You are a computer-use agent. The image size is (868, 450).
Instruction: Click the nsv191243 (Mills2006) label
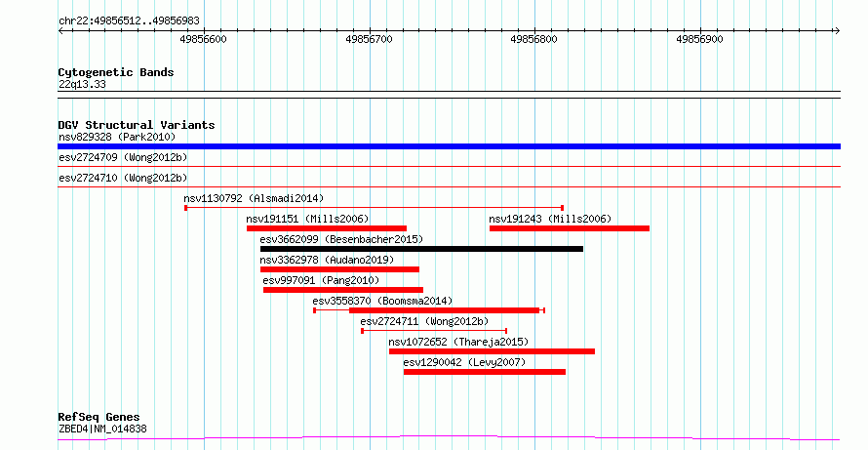[550, 219]
